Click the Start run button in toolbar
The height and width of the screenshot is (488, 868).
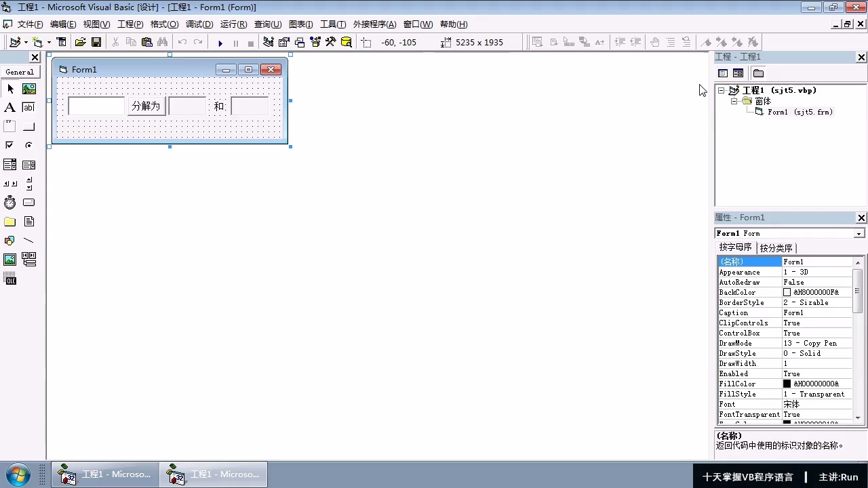220,43
